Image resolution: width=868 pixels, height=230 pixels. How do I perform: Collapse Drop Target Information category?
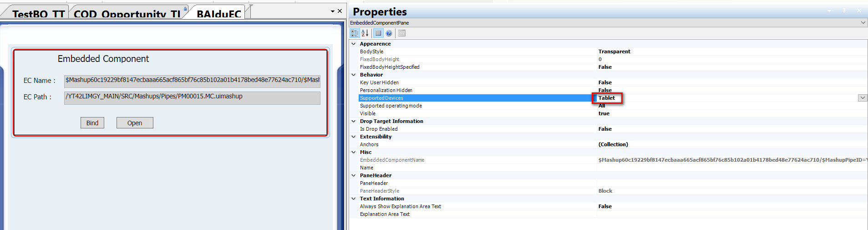354,121
